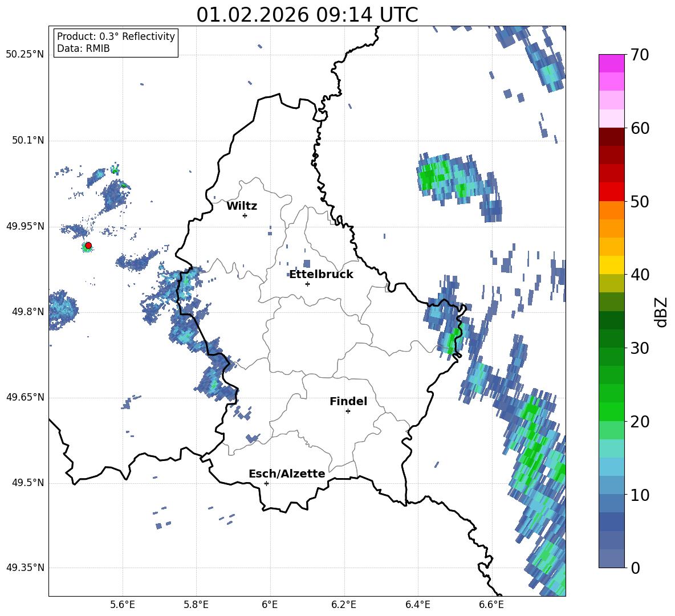Click the 49.95°N latitude tick label
Image resolution: width=675 pixels, height=616 pixels.
click(x=25, y=226)
